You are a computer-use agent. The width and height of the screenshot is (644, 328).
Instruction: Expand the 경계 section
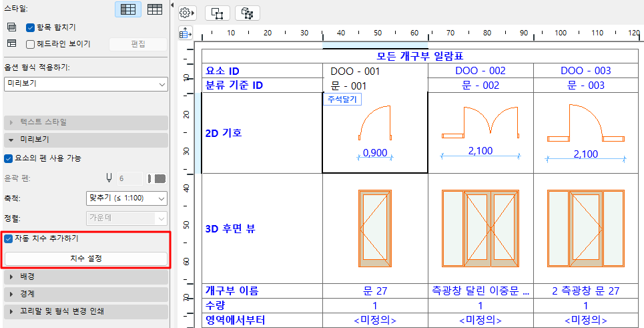tap(86, 295)
